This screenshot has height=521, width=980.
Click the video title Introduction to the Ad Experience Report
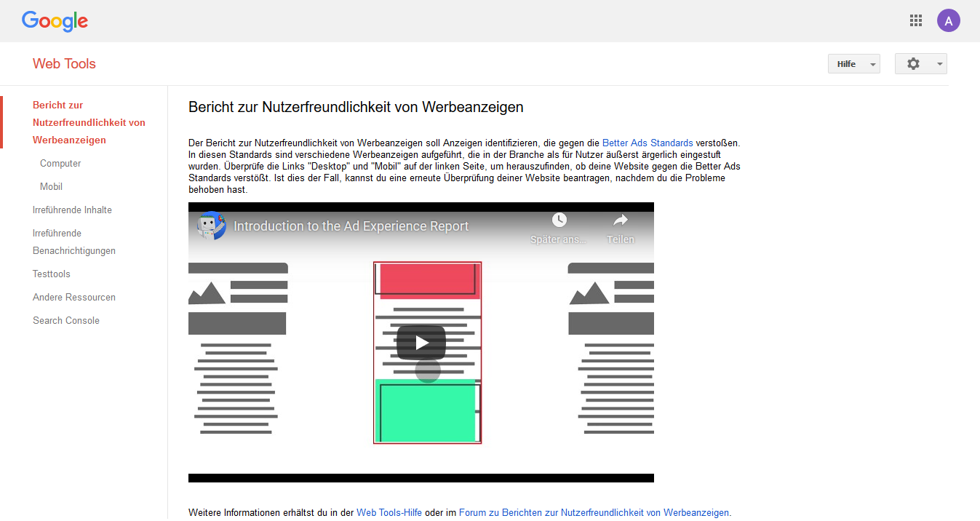click(x=351, y=226)
